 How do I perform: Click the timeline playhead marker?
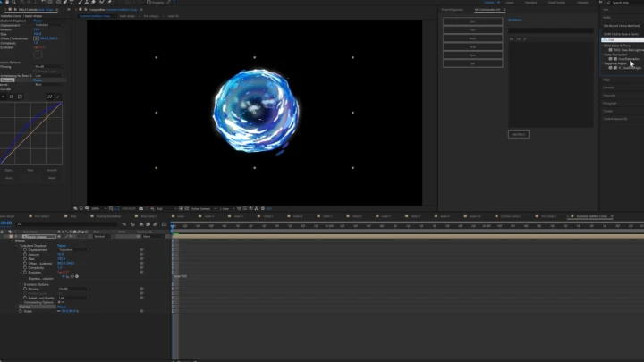tap(173, 226)
